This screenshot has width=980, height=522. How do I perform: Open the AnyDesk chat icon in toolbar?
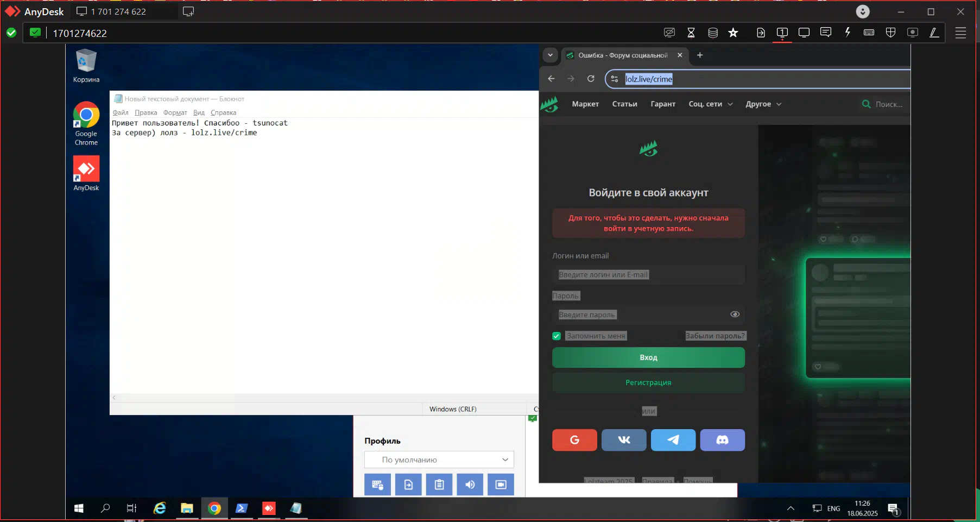pos(825,33)
